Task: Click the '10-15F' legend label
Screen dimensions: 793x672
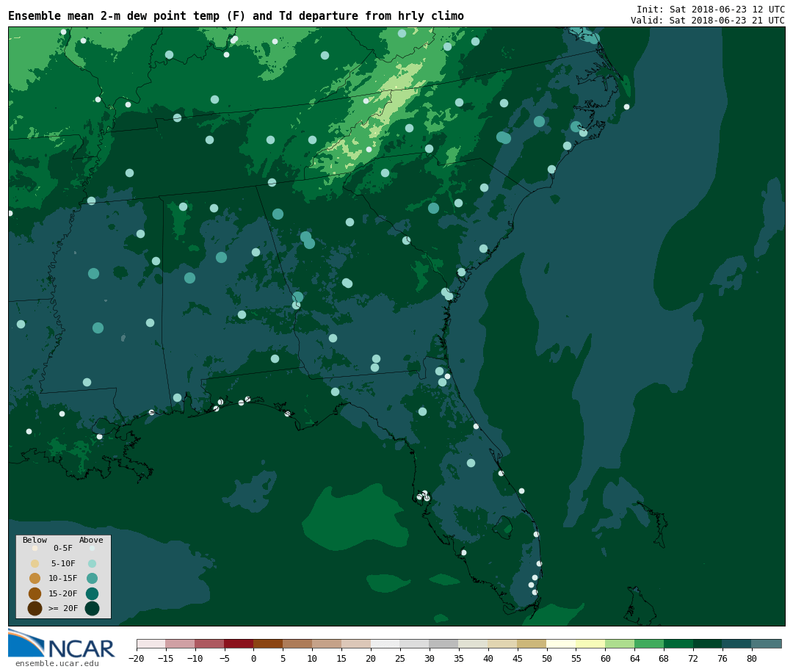Action: [x=63, y=578]
